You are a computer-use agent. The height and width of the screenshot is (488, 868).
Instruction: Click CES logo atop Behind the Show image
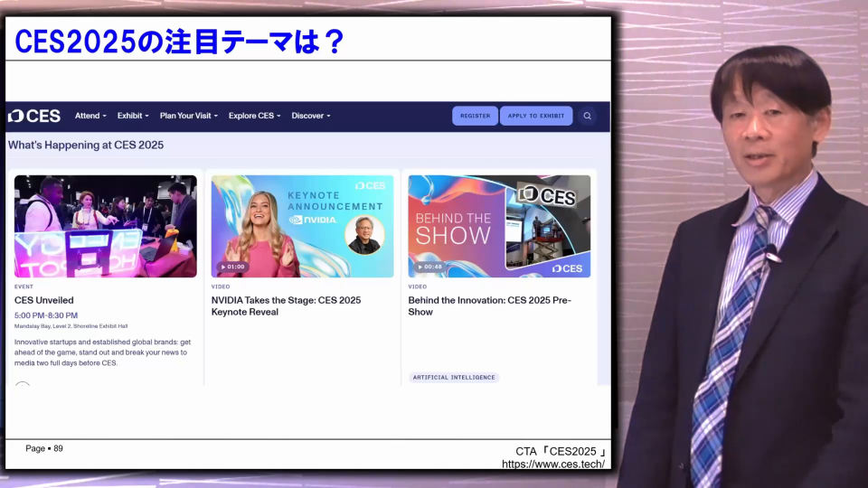click(x=547, y=196)
